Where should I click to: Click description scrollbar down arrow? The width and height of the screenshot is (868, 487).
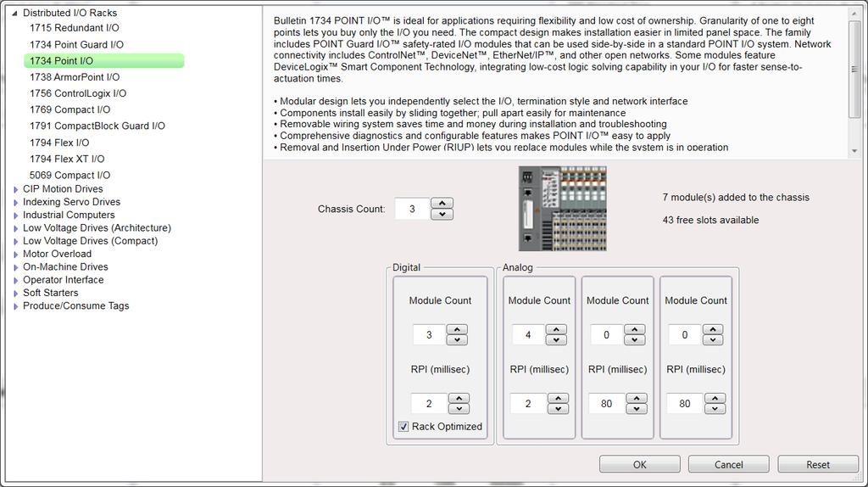pyautogui.click(x=854, y=151)
